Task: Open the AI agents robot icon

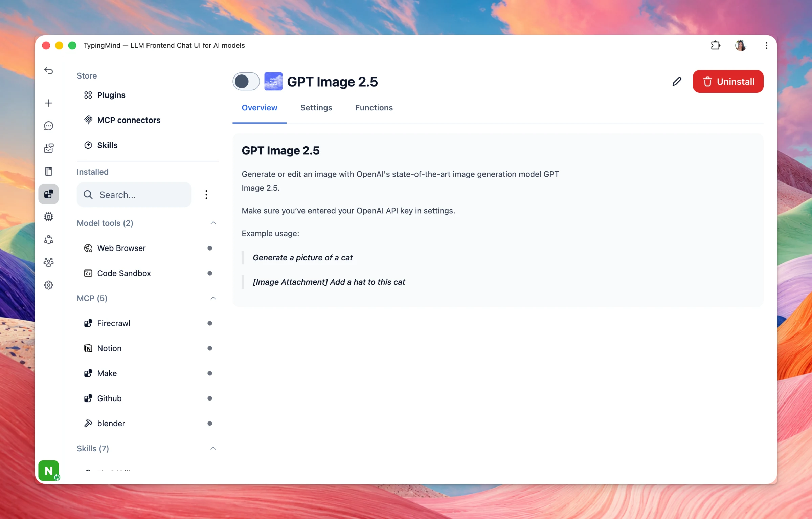Action: point(49,148)
